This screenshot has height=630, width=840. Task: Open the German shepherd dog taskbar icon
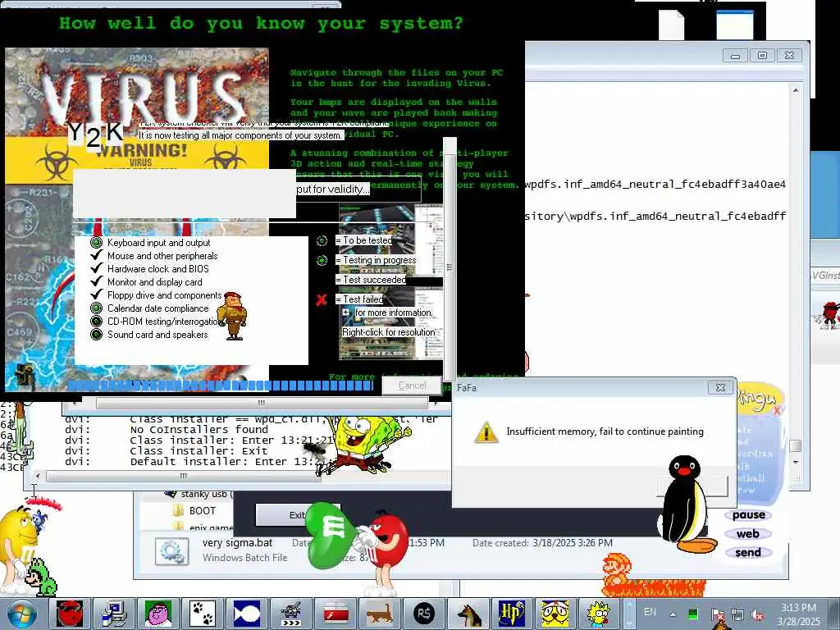point(468,614)
